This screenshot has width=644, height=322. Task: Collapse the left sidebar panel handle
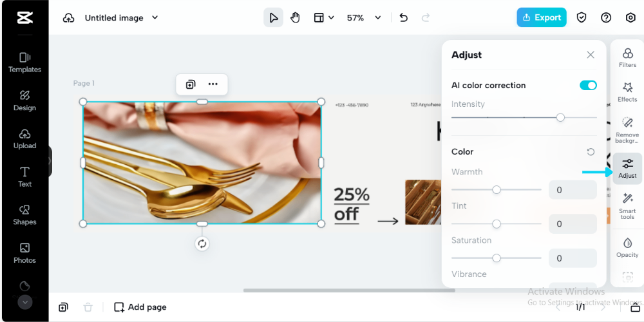coord(50,161)
